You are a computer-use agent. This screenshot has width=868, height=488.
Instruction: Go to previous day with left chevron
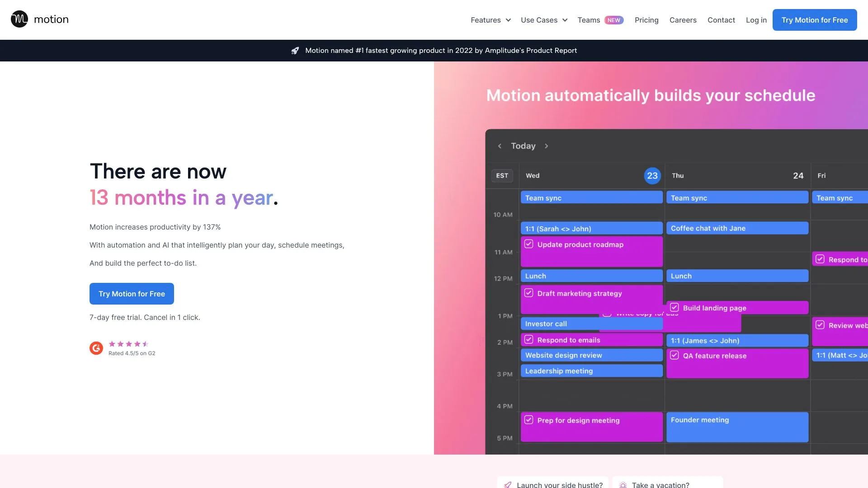(x=500, y=146)
